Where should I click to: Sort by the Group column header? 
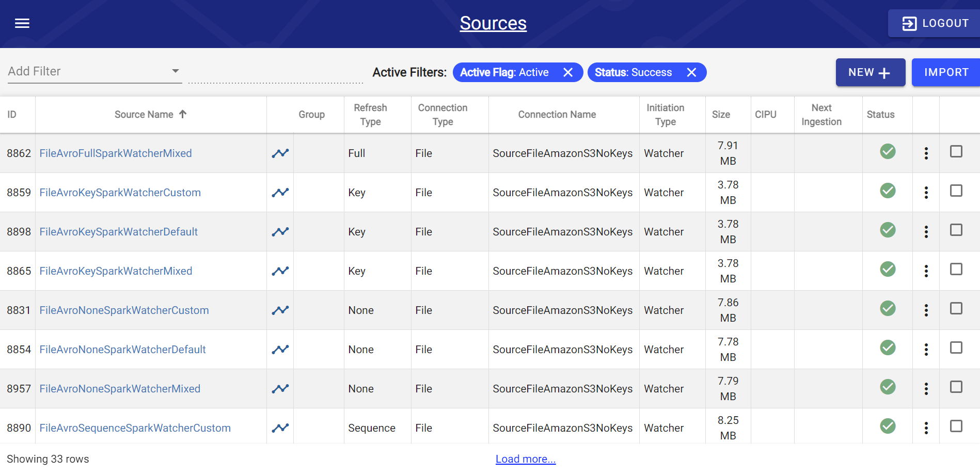(311, 115)
